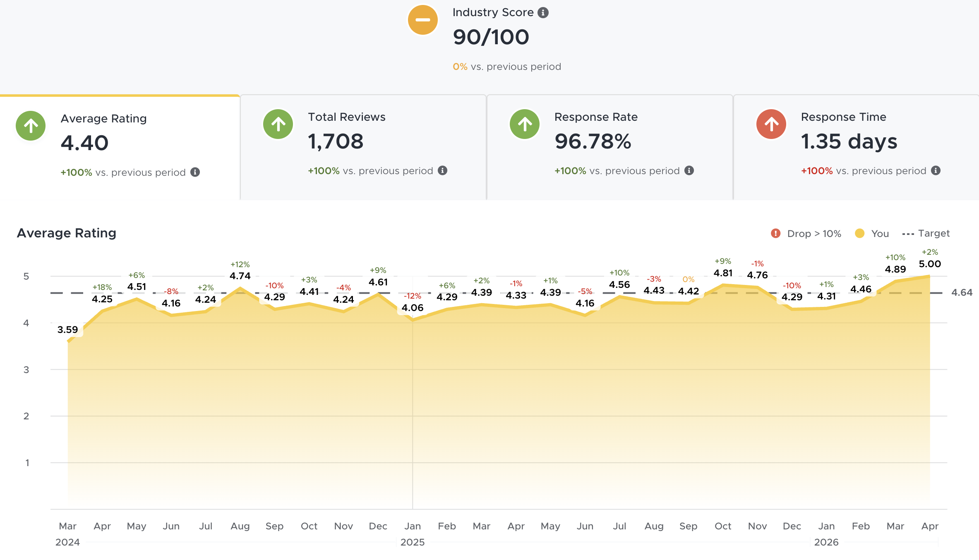Click the Response Rate increase arrow icon
This screenshot has width=979, height=560.
point(524,124)
